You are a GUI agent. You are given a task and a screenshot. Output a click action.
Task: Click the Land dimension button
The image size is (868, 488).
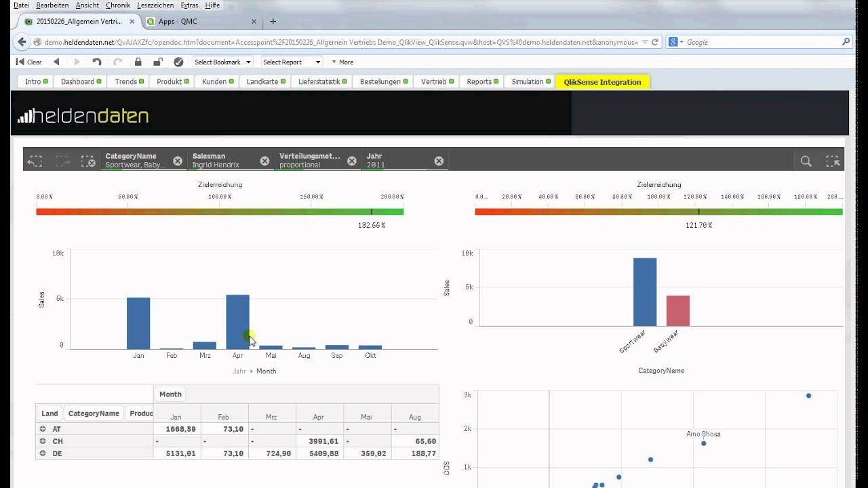[50, 413]
